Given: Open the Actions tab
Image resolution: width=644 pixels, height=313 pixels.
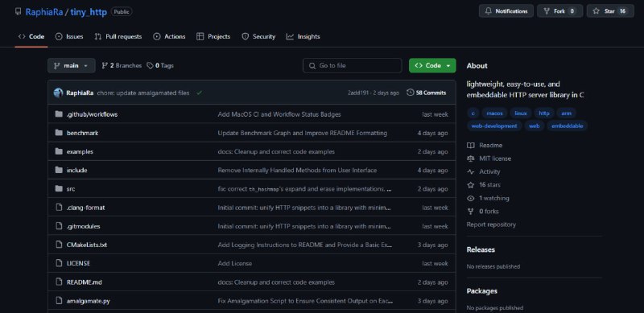Looking at the screenshot, I should 169,36.
